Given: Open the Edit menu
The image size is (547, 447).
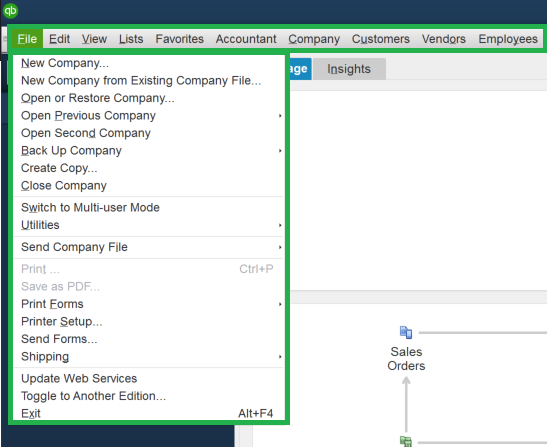Looking at the screenshot, I should point(59,39).
